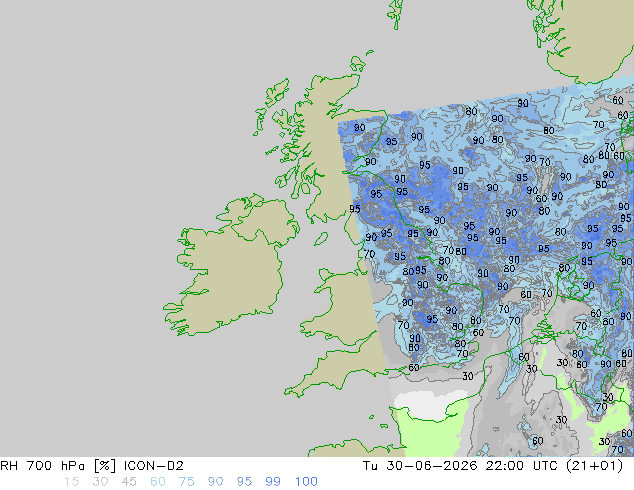634x490 pixels.
Task: Click the 60 legend value
Action: (158, 482)
